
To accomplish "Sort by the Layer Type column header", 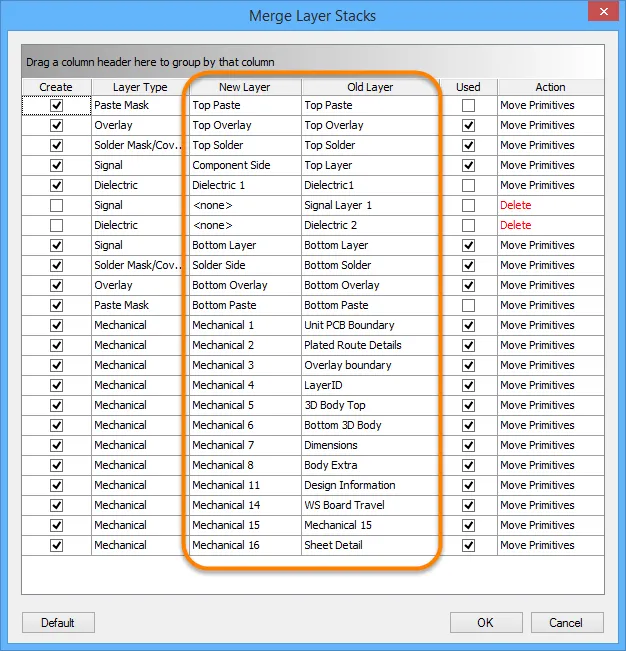I will [x=140, y=87].
